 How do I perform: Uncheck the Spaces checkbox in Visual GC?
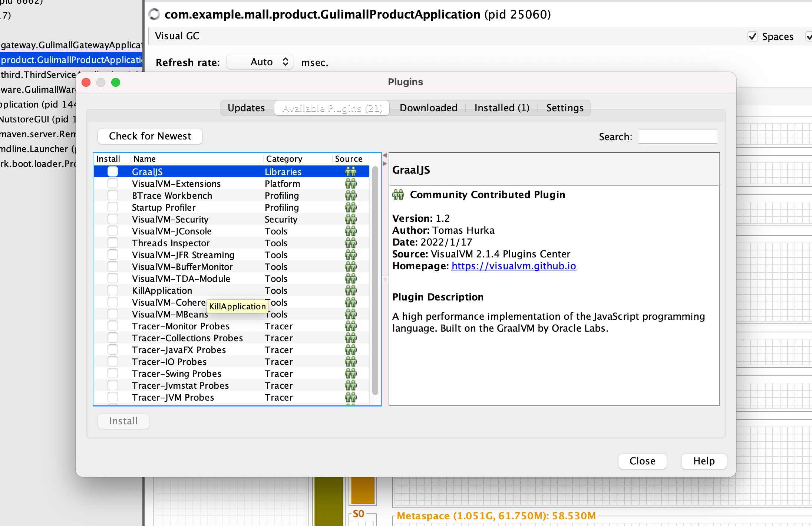coord(752,36)
